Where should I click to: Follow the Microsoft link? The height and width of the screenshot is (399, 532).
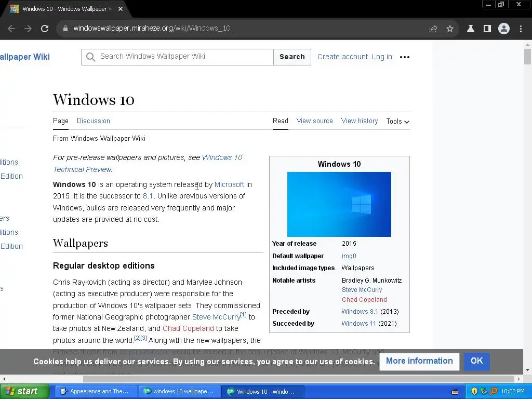229,184
